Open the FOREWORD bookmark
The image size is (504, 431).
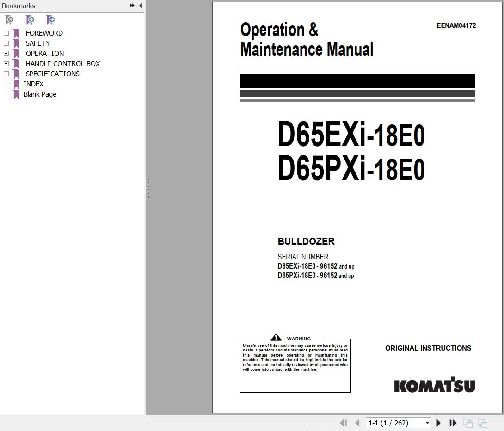[x=44, y=33]
